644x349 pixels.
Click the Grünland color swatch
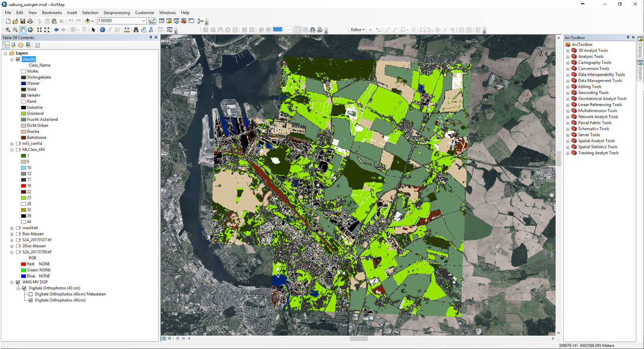[x=23, y=114]
